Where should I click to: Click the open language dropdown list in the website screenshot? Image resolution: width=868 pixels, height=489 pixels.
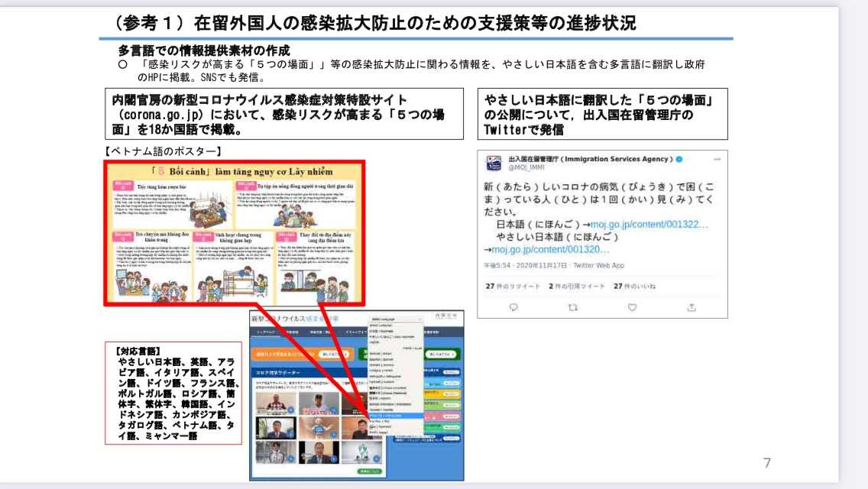[x=395, y=375]
